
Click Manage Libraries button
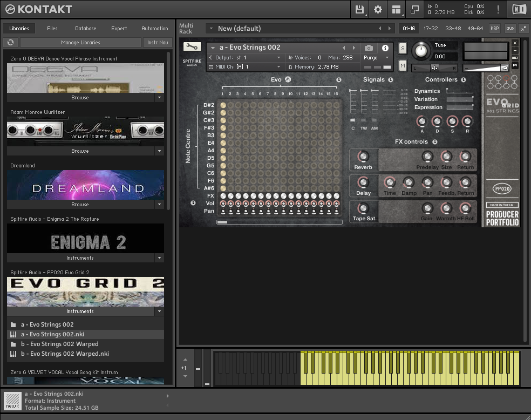(x=80, y=42)
